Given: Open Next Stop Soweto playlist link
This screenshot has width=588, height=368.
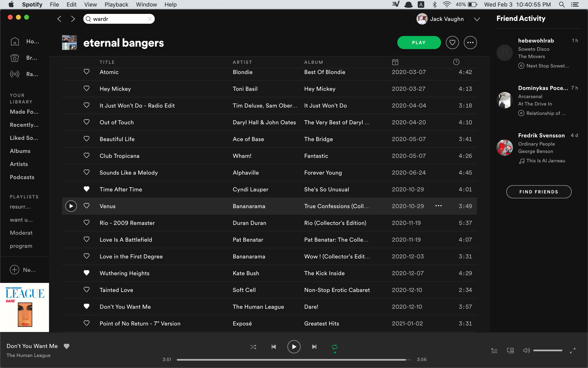Looking at the screenshot, I should [547, 66].
